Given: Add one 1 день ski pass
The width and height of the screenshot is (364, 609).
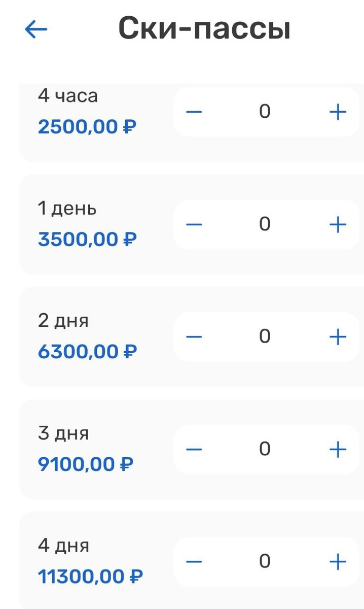Looking at the screenshot, I should point(337,224).
